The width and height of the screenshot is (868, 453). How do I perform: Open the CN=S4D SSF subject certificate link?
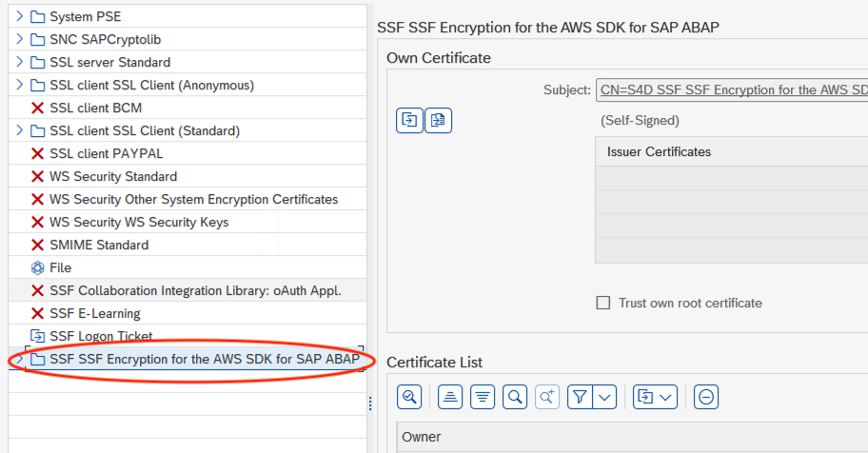click(x=734, y=89)
